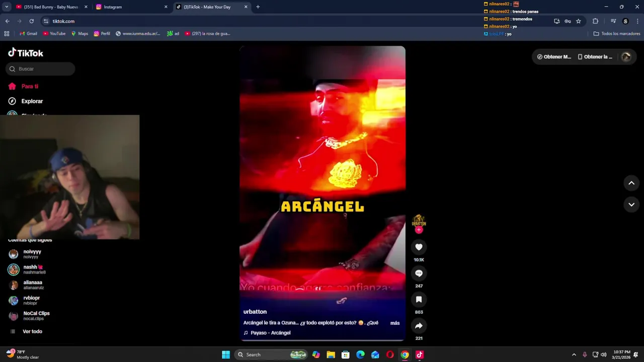
Task: Open the media controls icon in toolbar
Action: (613, 21)
